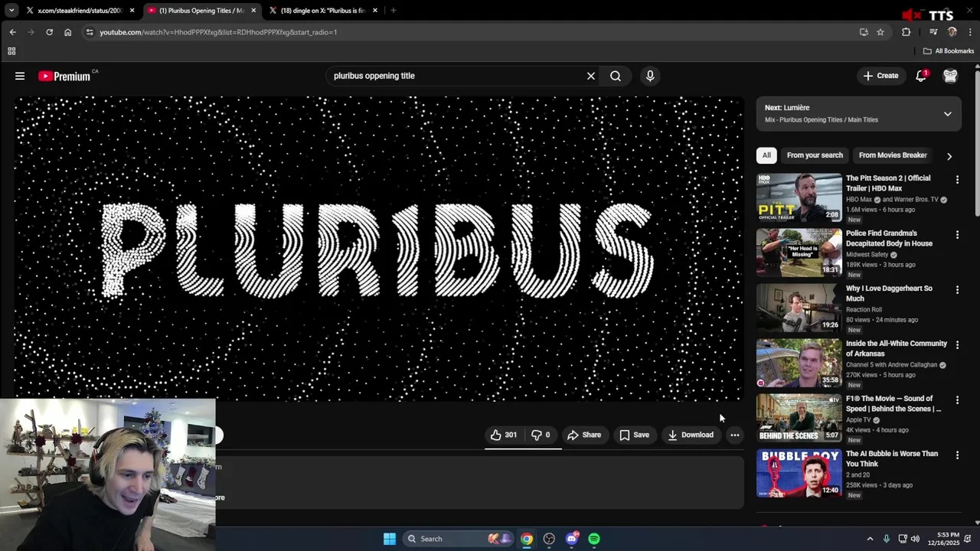980x551 pixels.
Task: Open the All Bookmarks folder
Action: (x=949, y=51)
